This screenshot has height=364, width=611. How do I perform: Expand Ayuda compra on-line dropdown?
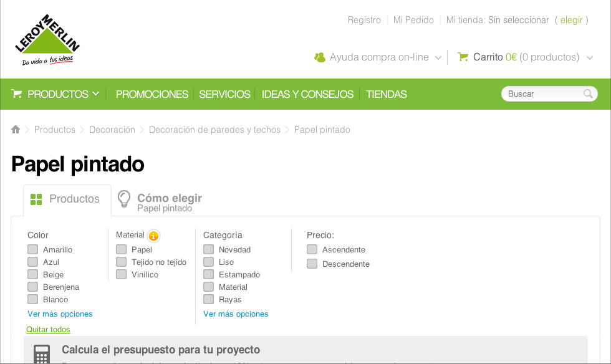tap(438, 57)
